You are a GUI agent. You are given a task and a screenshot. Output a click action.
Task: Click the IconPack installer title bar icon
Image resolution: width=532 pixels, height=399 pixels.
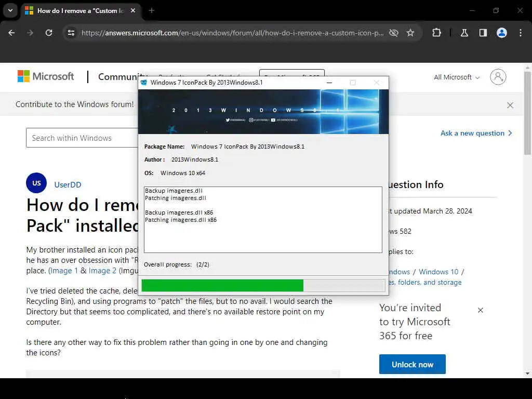coord(144,83)
